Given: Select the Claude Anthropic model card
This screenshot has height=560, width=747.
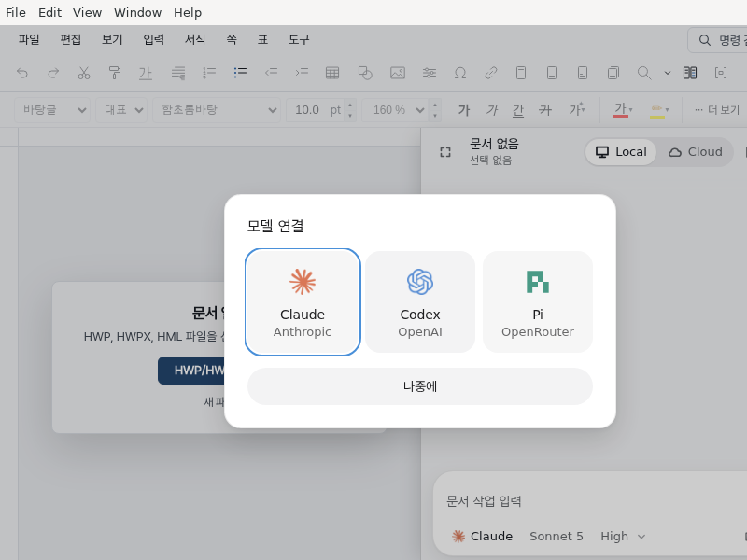Looking at the screenshot, I should point(303,301).
